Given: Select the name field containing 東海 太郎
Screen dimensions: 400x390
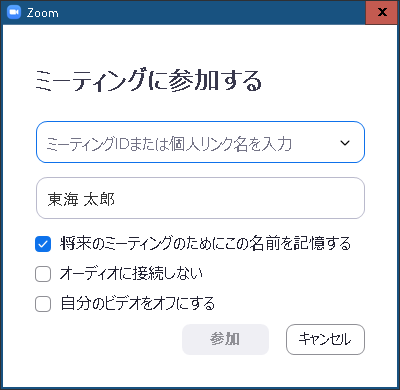Looking at the screenshot, I should (x=200, y=198).
